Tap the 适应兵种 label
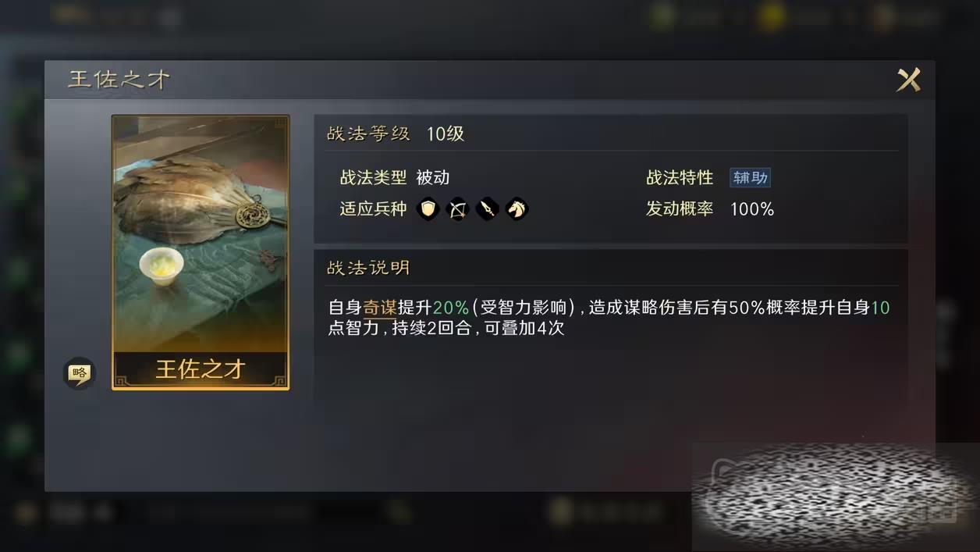The height and width of the screenshot is (552, 980). pos(373,209)
